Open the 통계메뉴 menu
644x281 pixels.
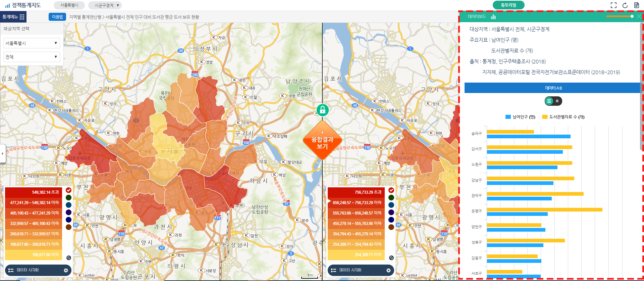tap(13, 17)
